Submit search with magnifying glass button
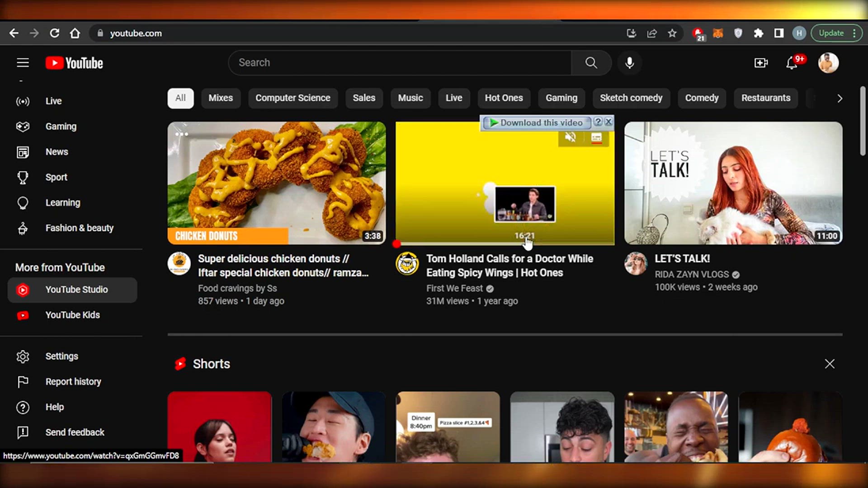Image resolution: width=868 pixels, height=488 pixels. [591, 63]
